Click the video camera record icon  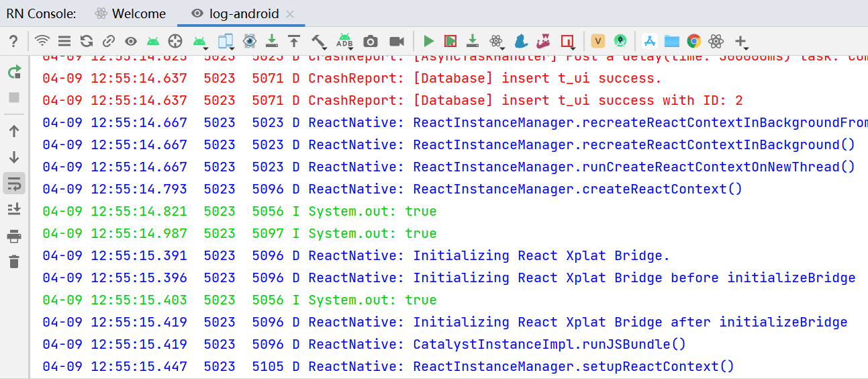(x=397, y=41)
